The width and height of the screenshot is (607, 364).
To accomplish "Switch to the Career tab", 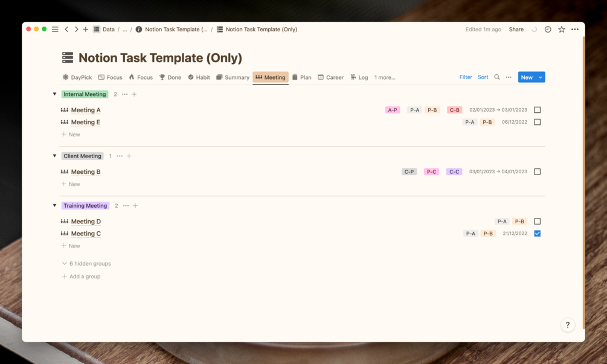I will (x=330, y=77).
